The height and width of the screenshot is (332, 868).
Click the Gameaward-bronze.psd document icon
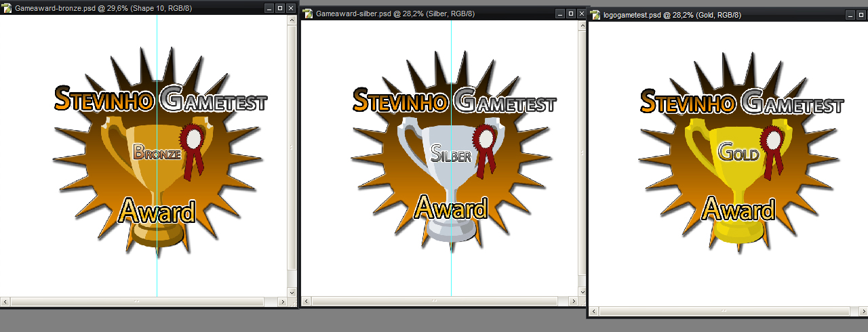[x=7, y=7]
